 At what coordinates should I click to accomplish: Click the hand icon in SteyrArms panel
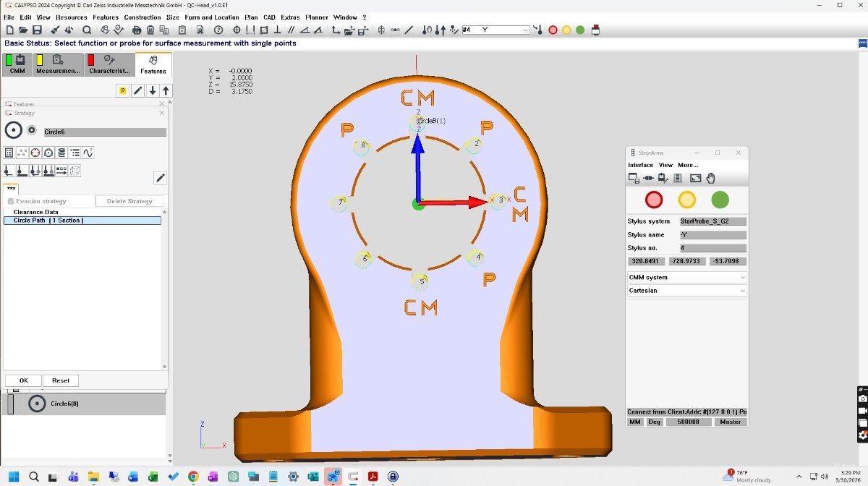[710, 178]
